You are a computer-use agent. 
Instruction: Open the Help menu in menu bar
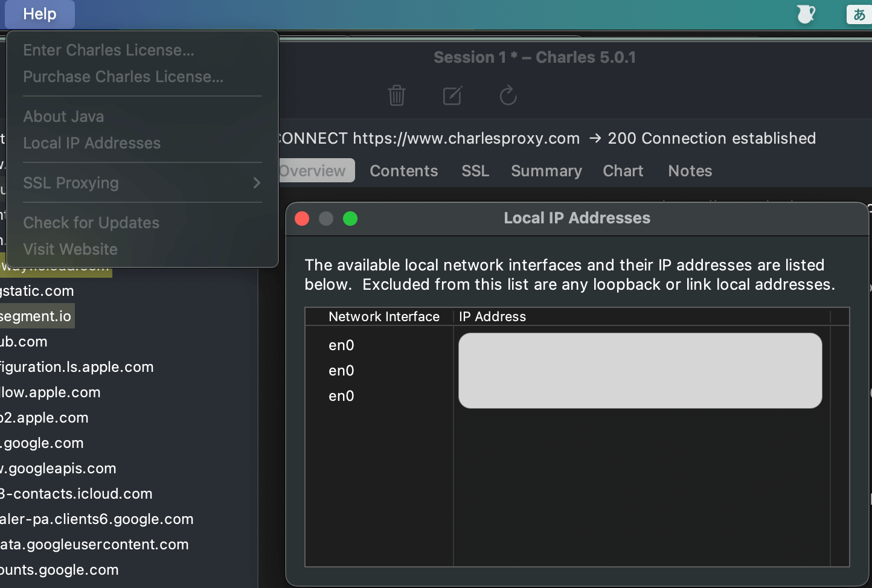[40, 14]
